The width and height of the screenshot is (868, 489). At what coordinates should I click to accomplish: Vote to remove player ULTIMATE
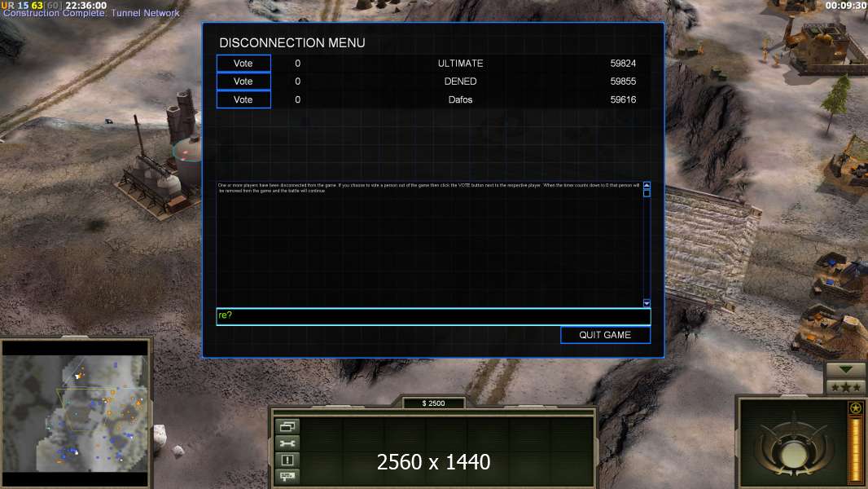243,63
